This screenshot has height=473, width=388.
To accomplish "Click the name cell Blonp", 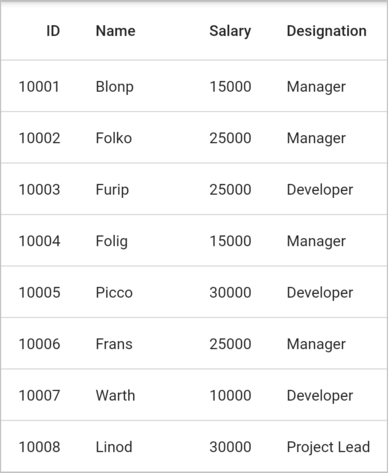I will click(115, 87).
